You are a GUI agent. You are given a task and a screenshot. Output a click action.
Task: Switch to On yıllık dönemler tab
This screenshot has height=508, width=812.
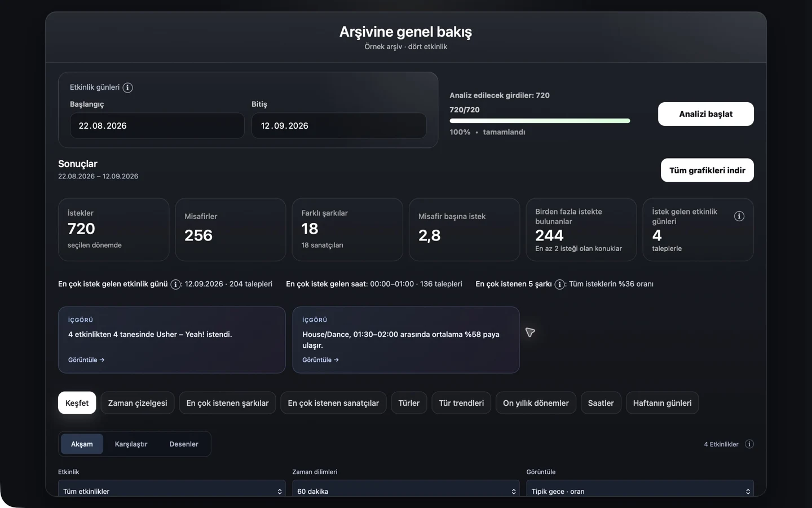pos(536,403)
